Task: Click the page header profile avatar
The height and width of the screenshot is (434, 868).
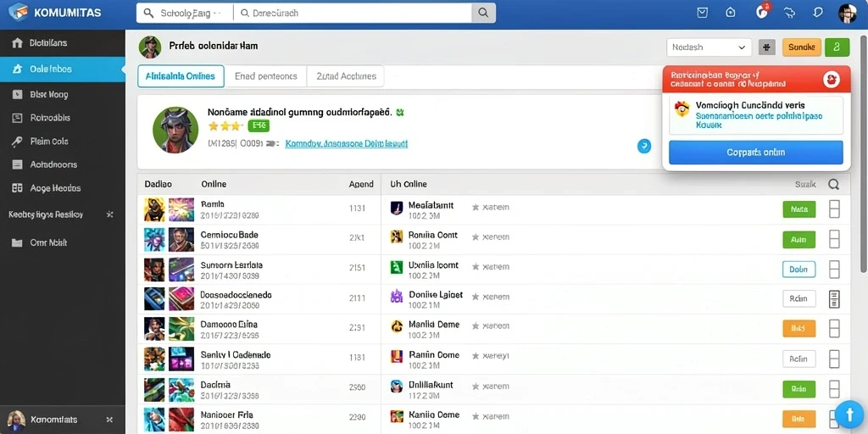Action: pos(149,47)
